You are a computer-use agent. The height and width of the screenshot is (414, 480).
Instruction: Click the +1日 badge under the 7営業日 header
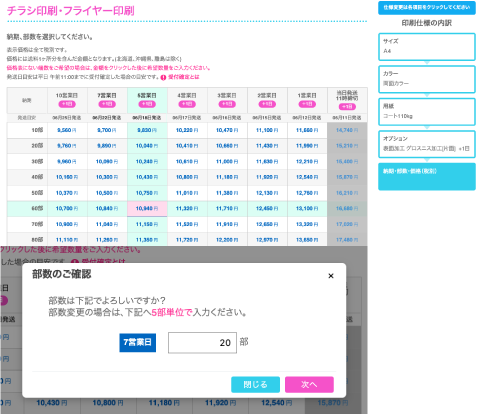[107, 104]
